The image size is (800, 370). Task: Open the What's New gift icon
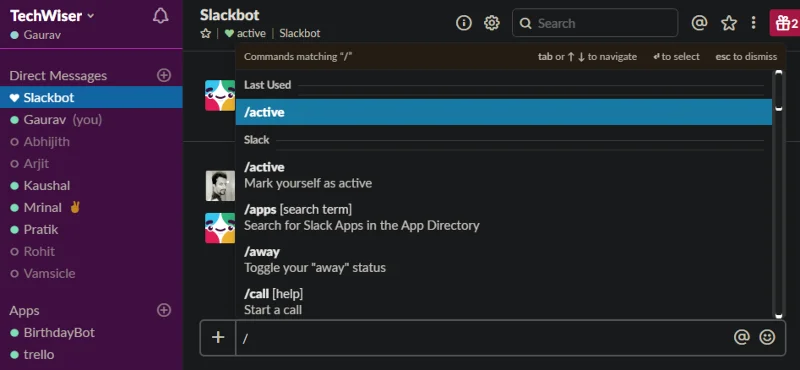pyautogui.click(x=785, y=23)
